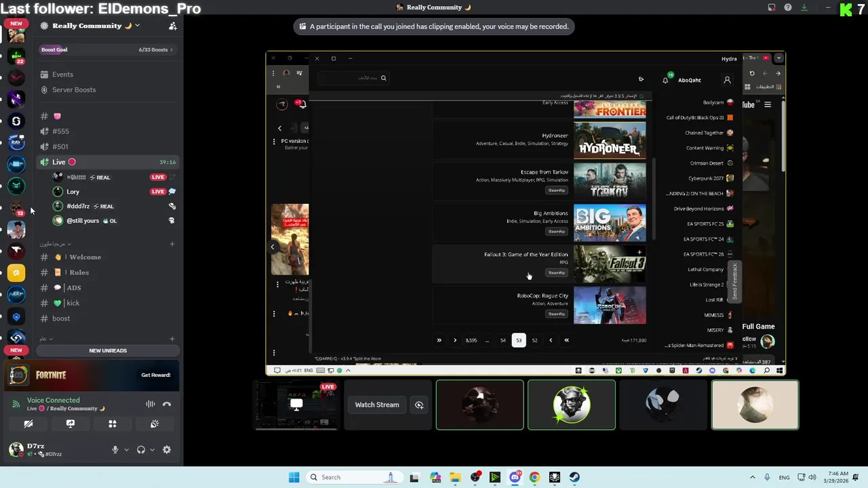Click pop-out stream icon beside Watch Stream
868x488 pixels.
click(419, 405)
